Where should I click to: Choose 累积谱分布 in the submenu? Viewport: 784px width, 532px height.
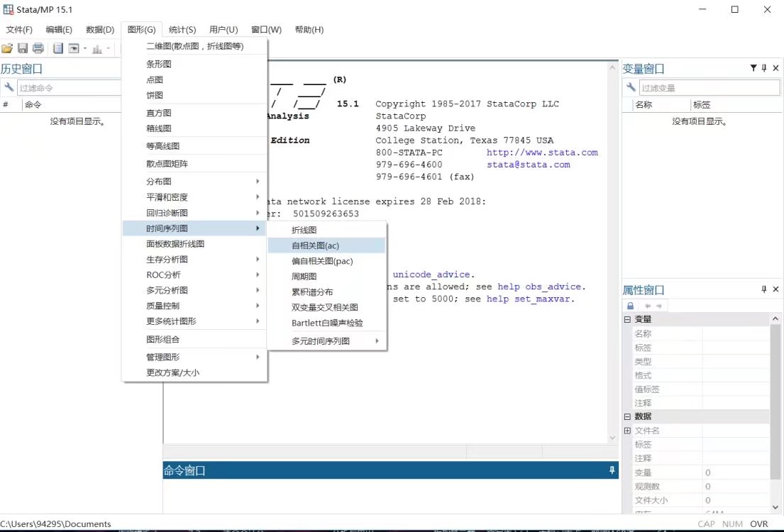[326, 292]
